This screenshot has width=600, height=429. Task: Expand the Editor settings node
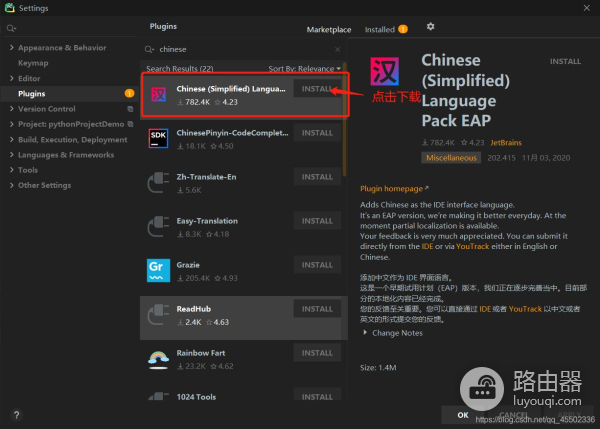11,78
